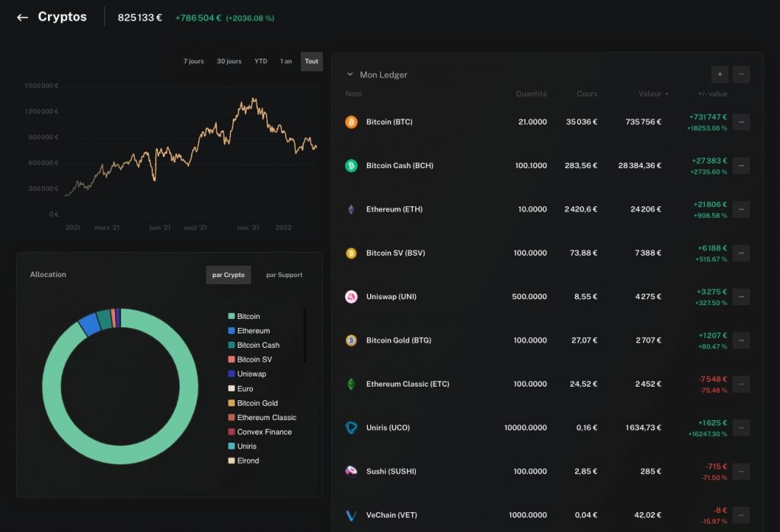This screenshot has height=532, width=780.
Task: Click the Ethereum Classic green icon
Action: coord(350,384)
